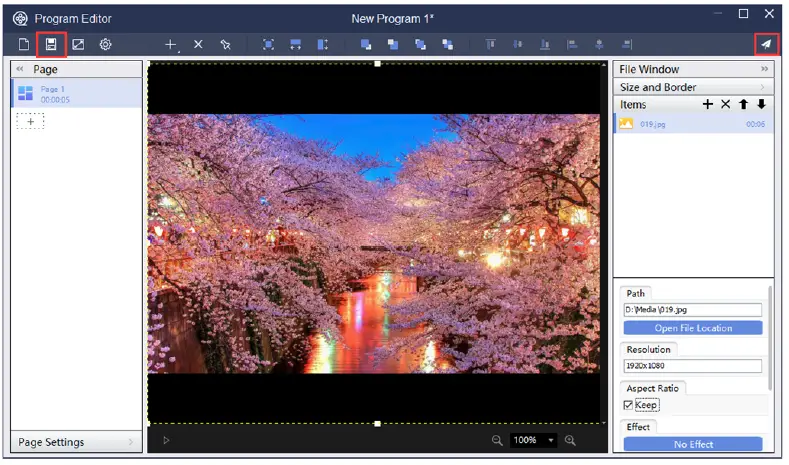Fill window to full screen

pos(269,44)
